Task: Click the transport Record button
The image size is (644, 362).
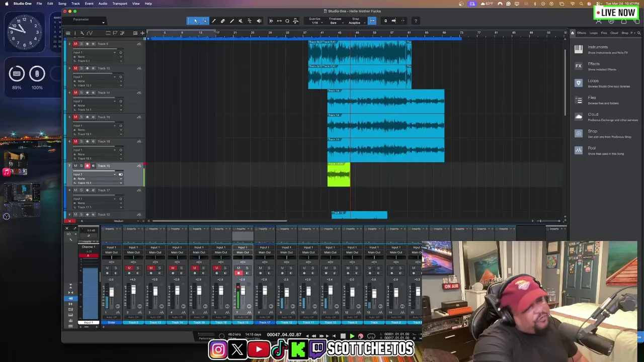Action: click(360, 336)
